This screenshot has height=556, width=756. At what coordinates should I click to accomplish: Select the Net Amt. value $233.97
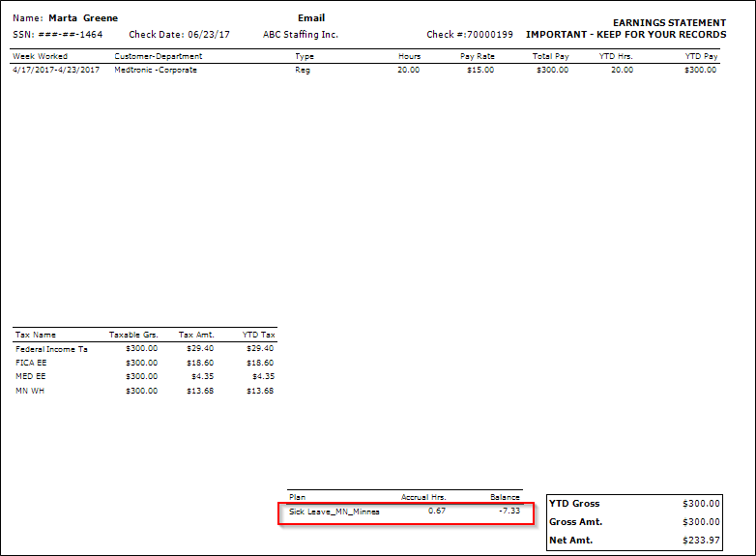(x=701, y=541)
